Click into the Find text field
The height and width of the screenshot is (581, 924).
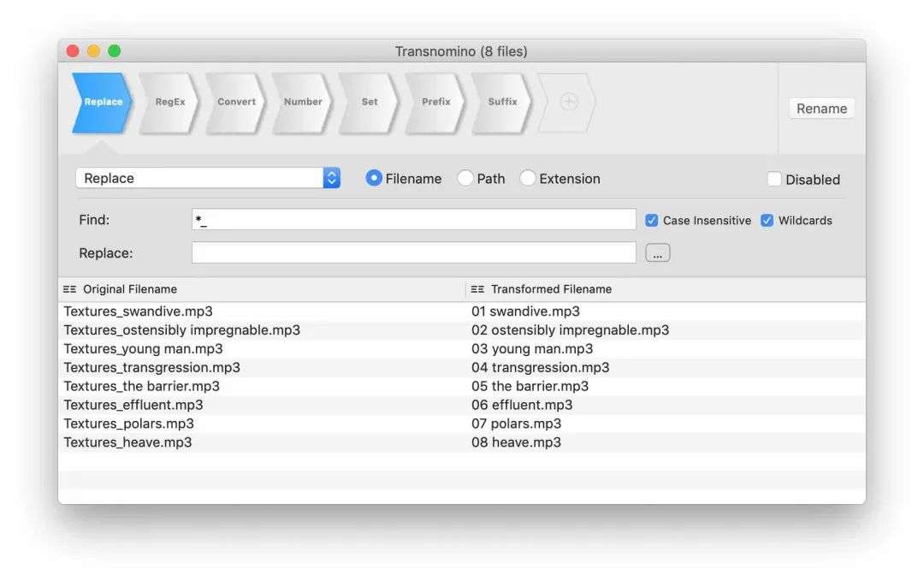coord(414,220)
